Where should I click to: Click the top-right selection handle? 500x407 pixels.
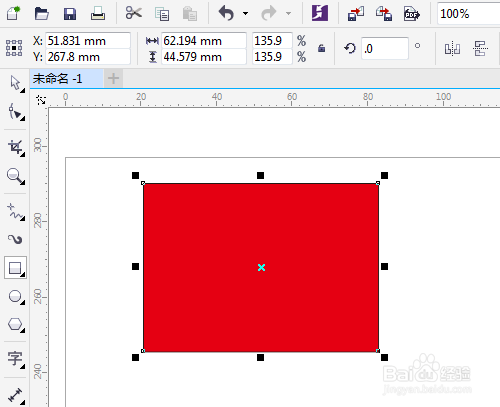coord(384,175)
